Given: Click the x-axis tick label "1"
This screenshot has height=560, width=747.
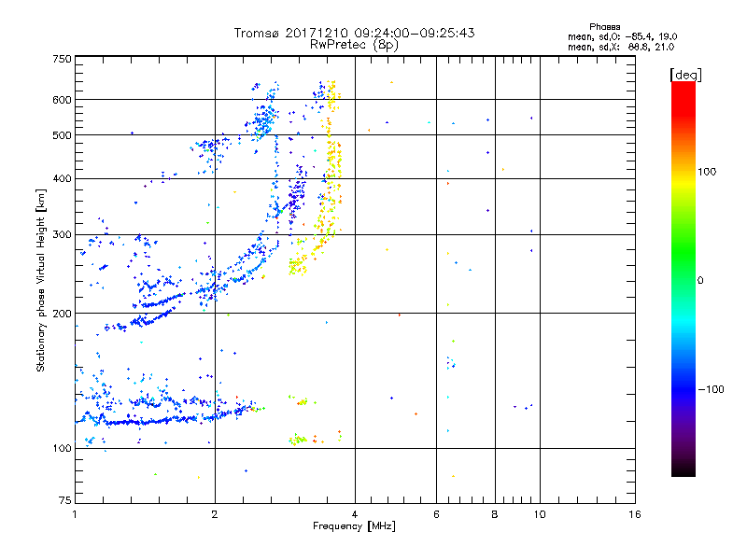Looking at the screenshot, I should [75, 514].
